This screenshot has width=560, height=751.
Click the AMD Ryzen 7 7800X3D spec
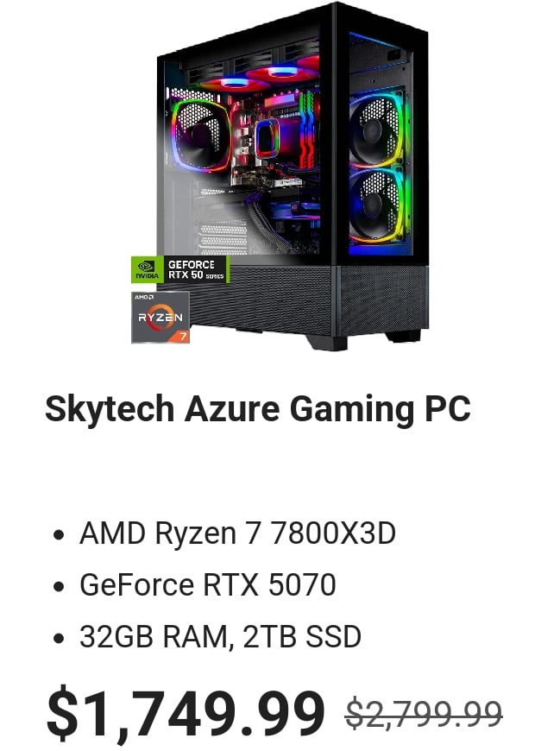[237, 533]
